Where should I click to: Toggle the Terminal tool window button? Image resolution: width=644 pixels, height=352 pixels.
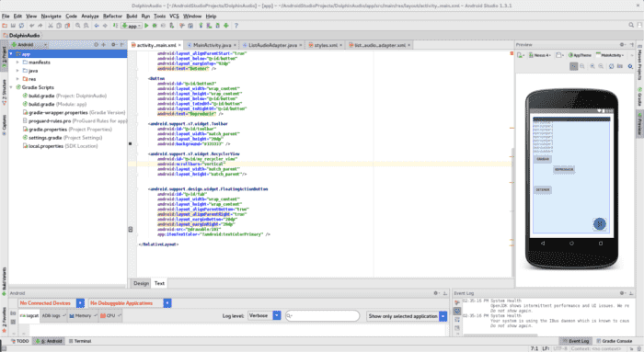coord(80,341)
